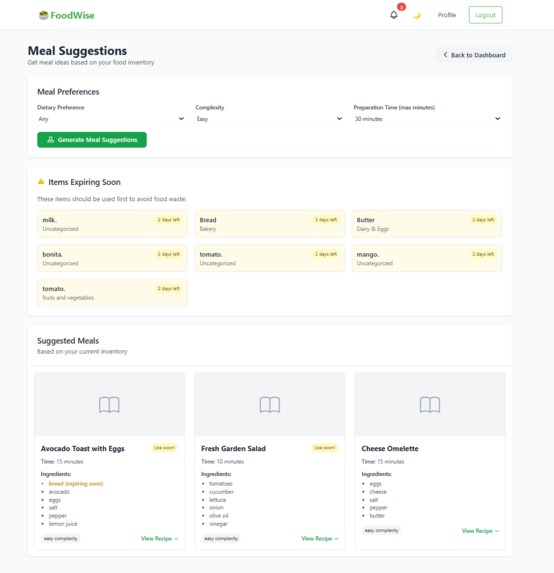Click the warning triangle icon beside Items Expiring Soon
Viewport: 554px width, 573px height.
click(41, 181)
